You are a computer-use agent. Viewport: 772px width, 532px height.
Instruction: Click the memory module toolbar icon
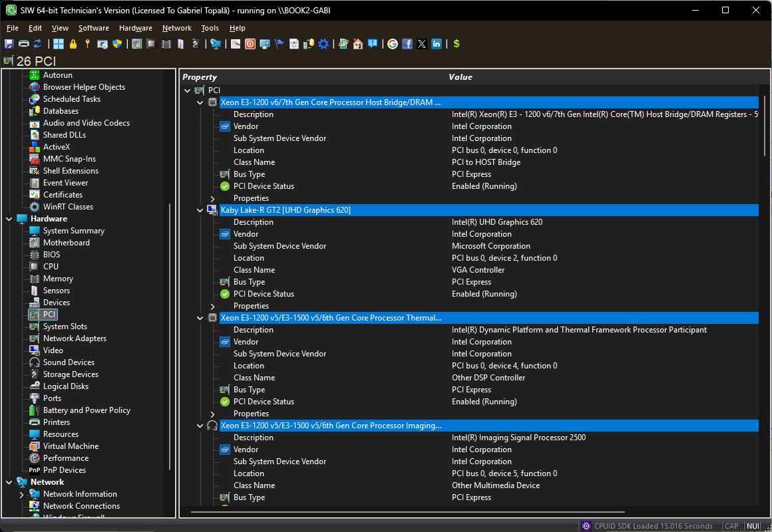(166, 44)
